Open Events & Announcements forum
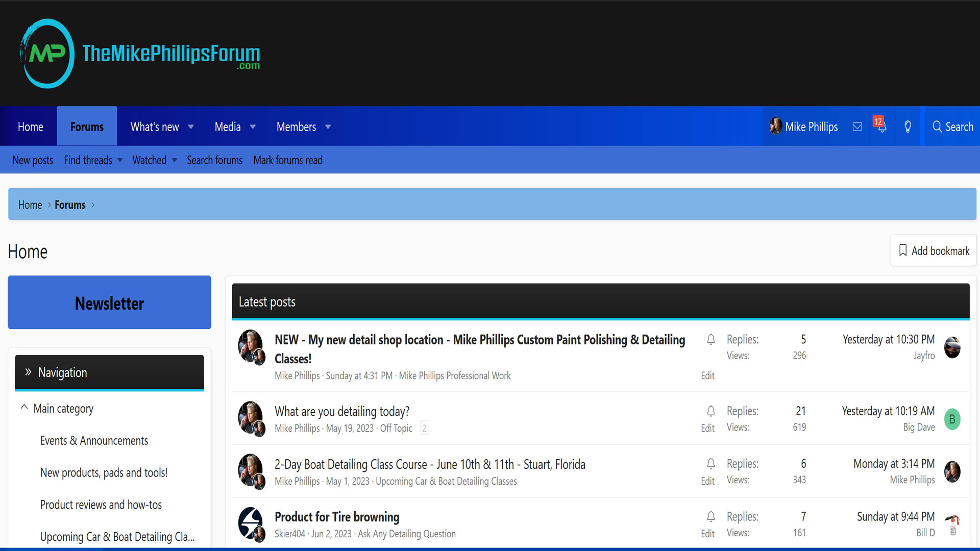This screenshot has height=551, width=980. pyautogui.click(x=94, y=440)
